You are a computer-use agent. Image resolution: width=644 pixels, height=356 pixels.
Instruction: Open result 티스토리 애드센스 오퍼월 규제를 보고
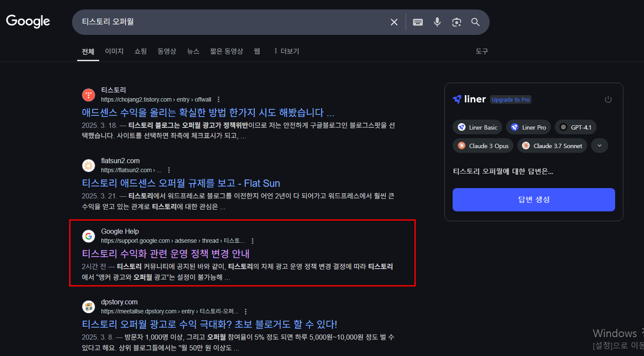coord(181,183)
